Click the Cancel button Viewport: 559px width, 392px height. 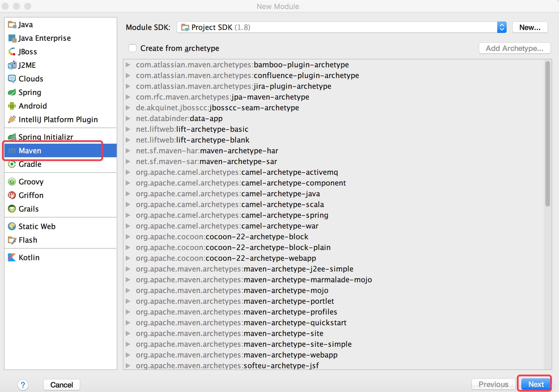pyautogui.click(x=62, y=385)
